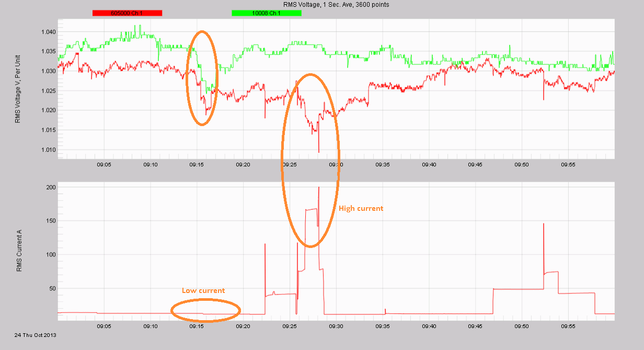Click the 1.010 value on the voltage axis

pos(48,150)
